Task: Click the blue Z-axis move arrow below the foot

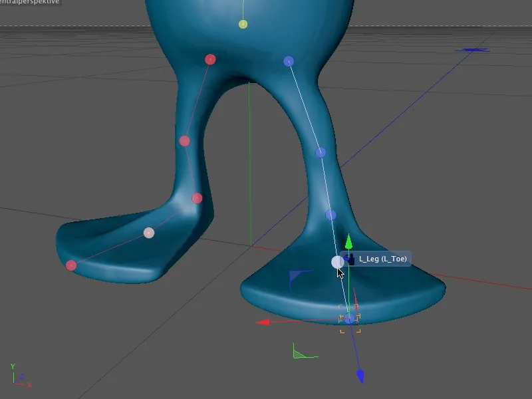Action: click(x=360, y=374)
